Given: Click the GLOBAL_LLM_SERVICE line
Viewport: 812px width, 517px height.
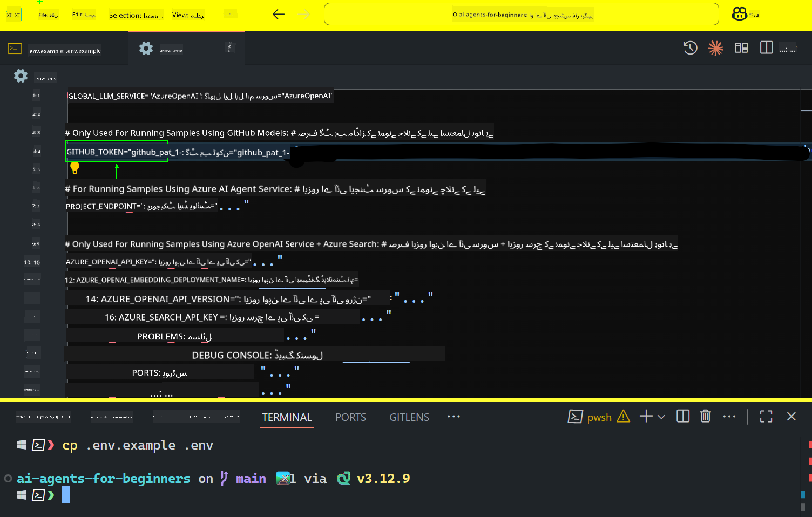Looking at the screenshot, I should [x=200, y=96].
